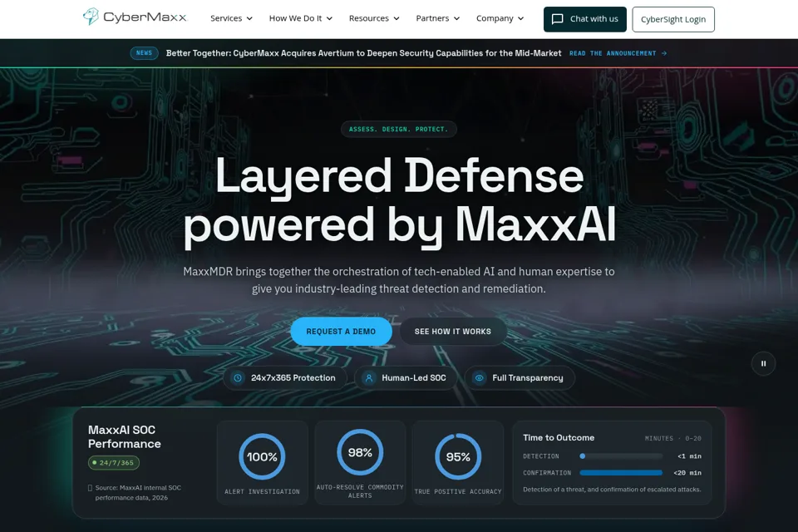Image resolution: width=798 pixels, height=532 pixels.
Task: Click See How It Works button
Action: click(x=453, y=332)
